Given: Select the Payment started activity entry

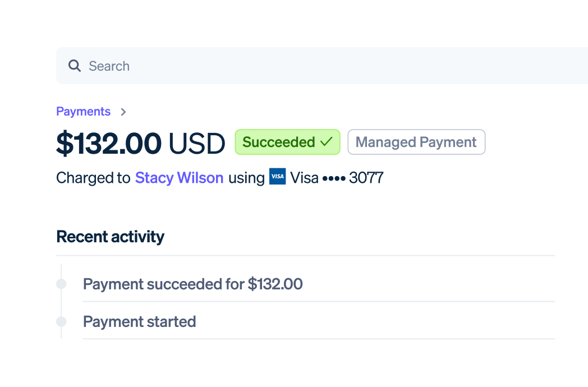Looking at the screenshot, I should pos(139,321).
